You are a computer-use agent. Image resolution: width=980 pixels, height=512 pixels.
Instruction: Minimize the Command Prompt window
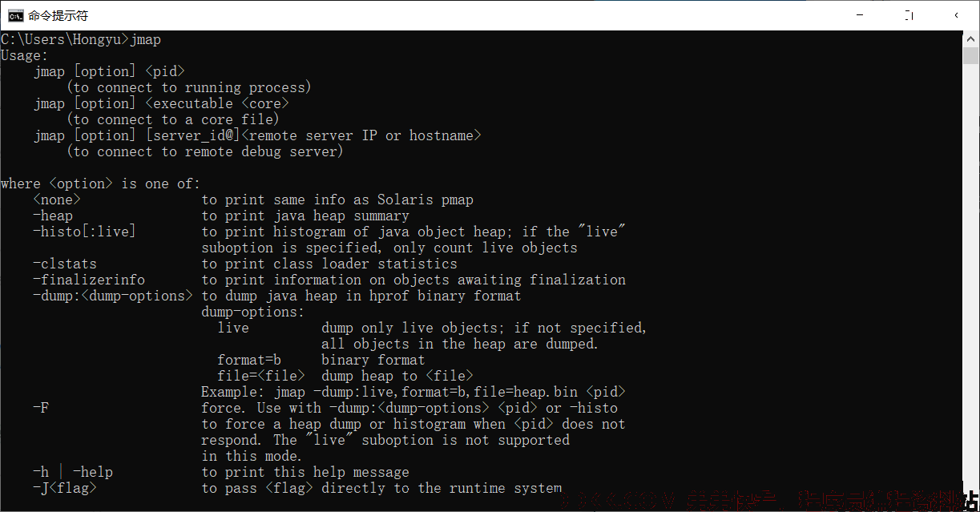(861, 15)
